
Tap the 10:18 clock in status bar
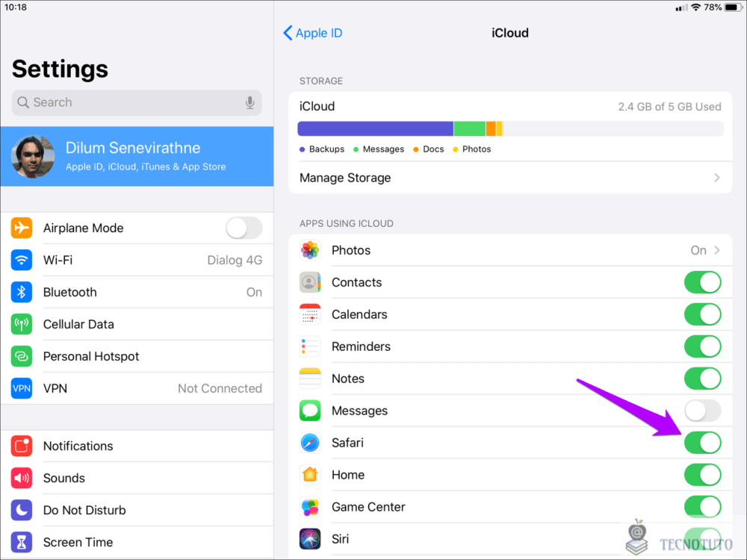16,7
